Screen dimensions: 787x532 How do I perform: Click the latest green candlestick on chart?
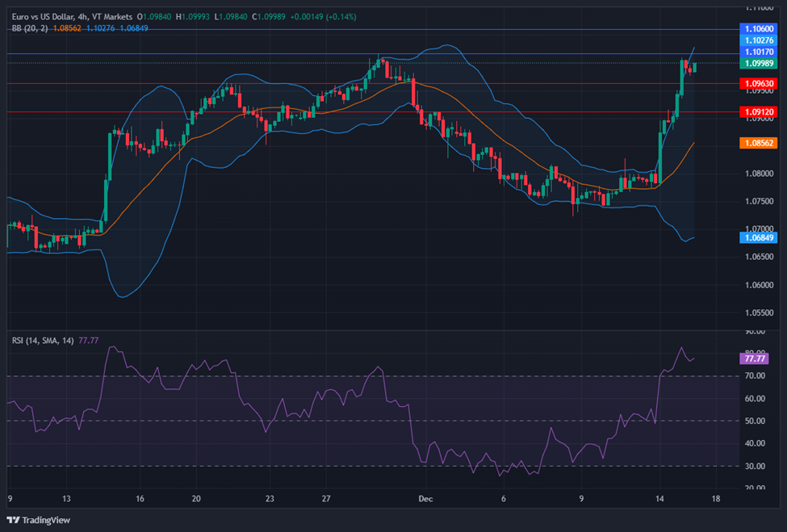pyautogui.click(x=694, y=67)
